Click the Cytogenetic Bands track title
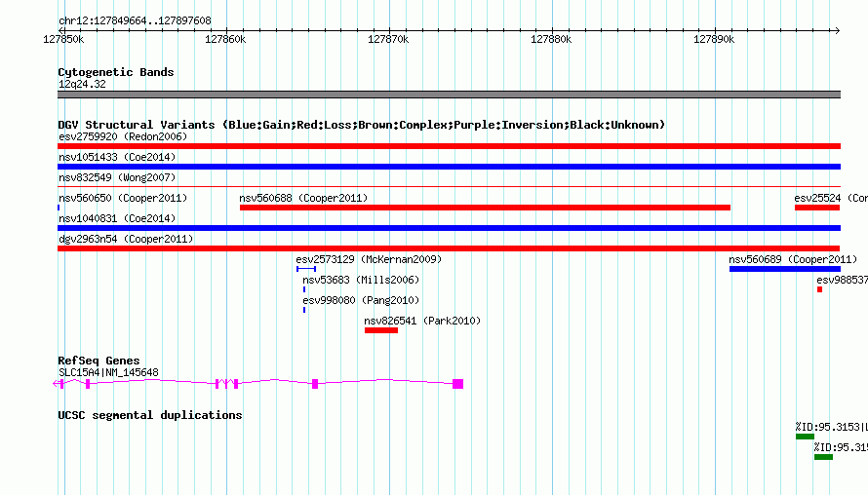868x495 pixels. [x=116, y=72]
